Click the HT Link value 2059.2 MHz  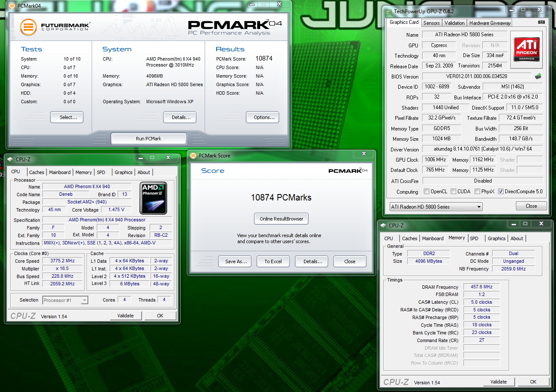pos(63,284)
